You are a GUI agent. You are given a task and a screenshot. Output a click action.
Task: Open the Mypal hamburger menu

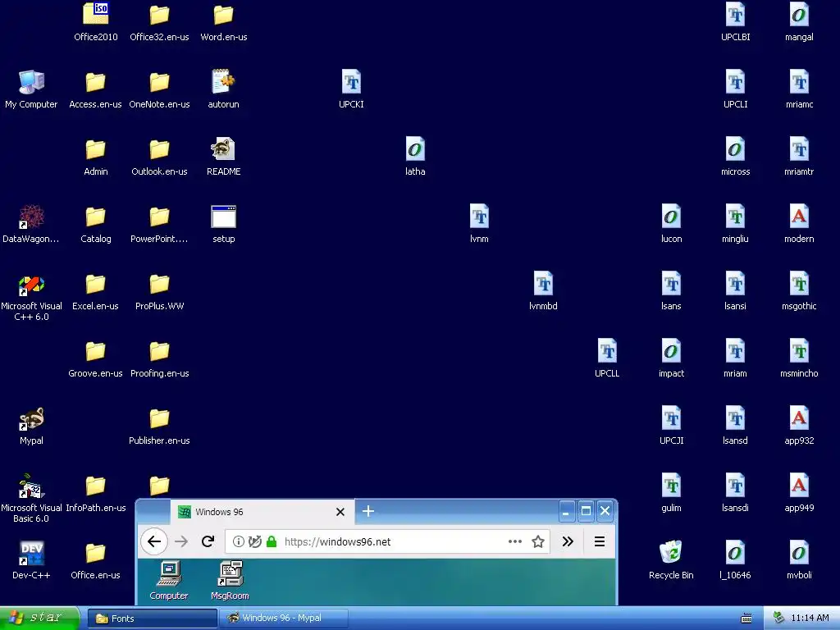pyautogui.click(x=600, y=541)
